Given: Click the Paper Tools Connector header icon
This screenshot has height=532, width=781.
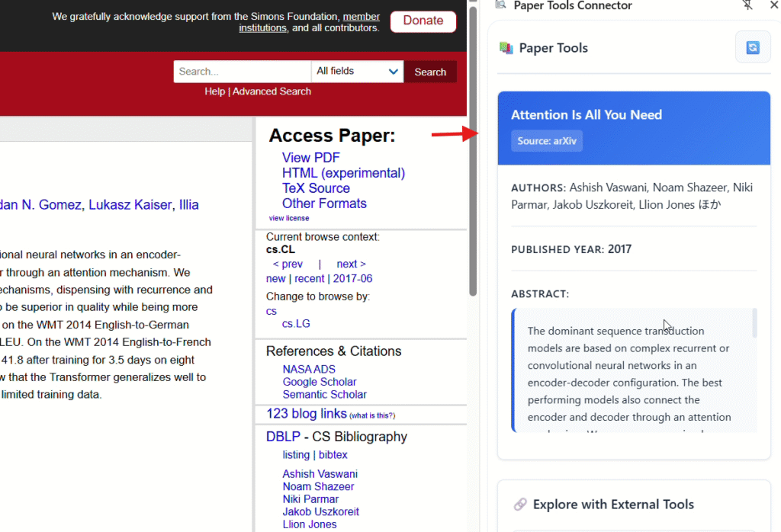Looking at the screenshot, I should click(500, 5).
